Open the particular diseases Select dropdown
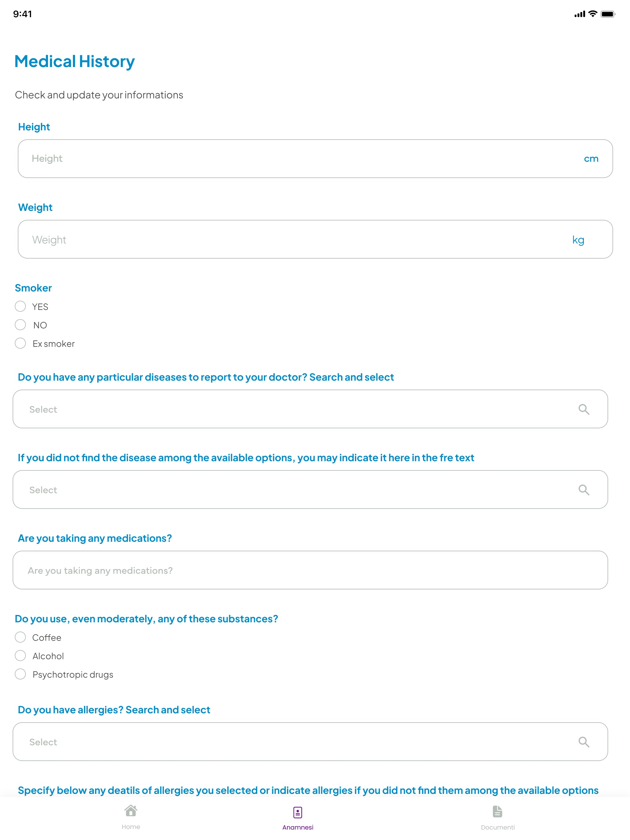 tap(310, 409)
